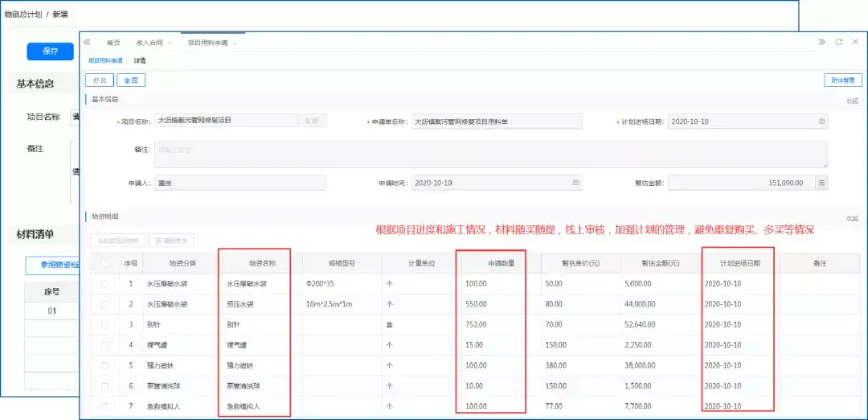Open the 收入合同 tab
This screenshot has width=868, height=420.
point(149,43)
